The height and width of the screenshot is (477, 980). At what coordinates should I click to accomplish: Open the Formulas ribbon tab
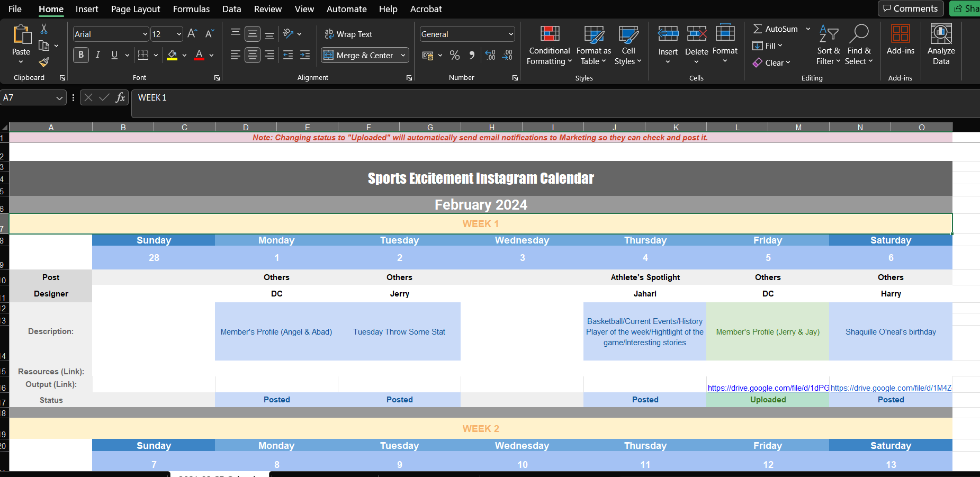click(191, 9)
